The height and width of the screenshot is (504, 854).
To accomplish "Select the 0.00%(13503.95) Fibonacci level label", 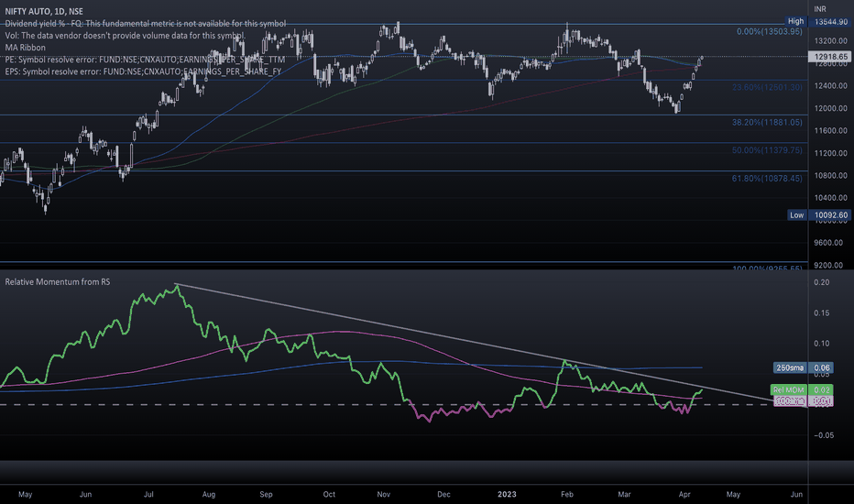I will coord(769,31).
